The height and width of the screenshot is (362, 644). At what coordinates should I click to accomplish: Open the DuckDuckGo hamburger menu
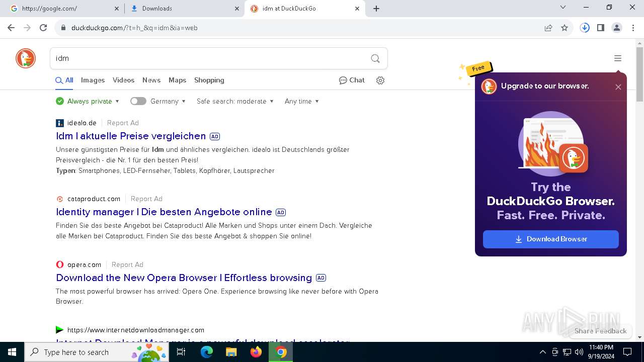[x=618, y=58]
